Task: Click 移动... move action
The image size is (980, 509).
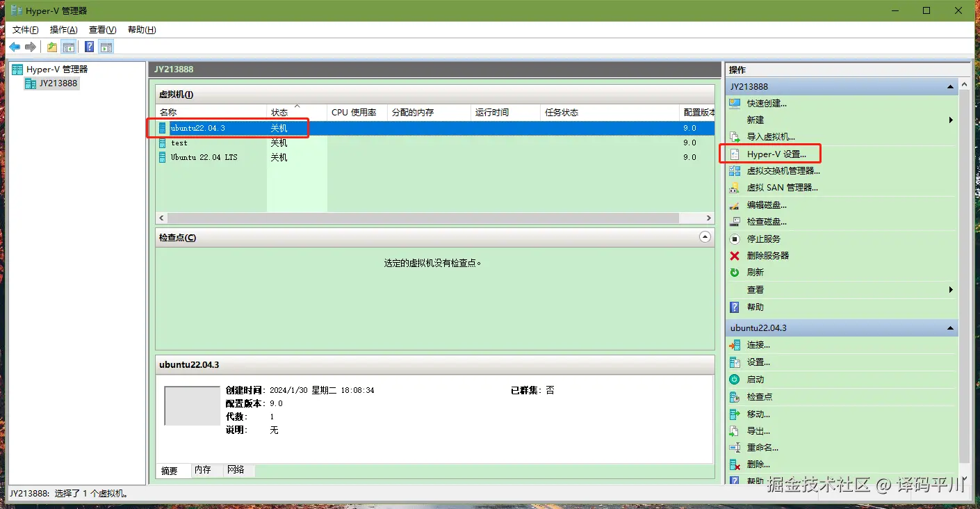Action: click(758, 414)
